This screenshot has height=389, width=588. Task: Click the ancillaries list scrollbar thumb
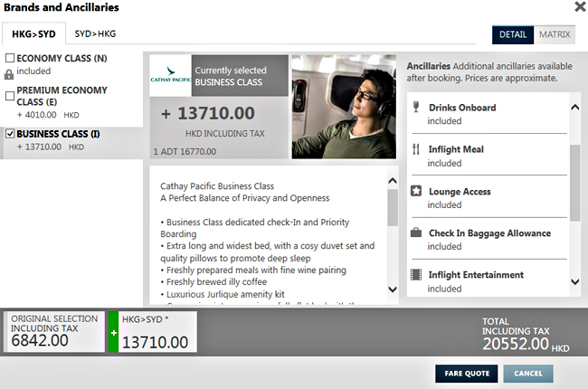point(574,183)
